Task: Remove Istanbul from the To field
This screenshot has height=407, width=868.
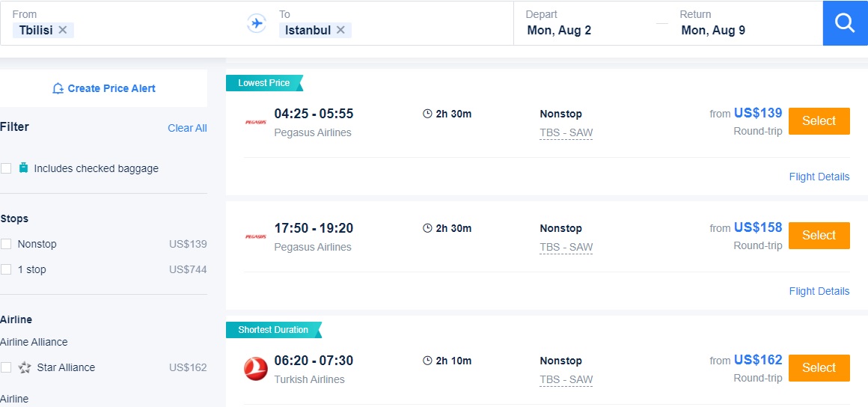Action: coord(340,30)
